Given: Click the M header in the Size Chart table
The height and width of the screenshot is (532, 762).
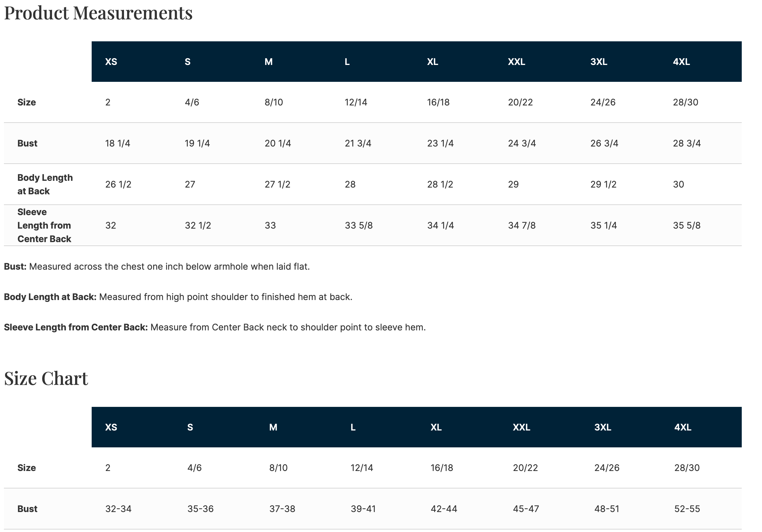Looking at the screenshot, I should pyautogui.click(x=273, y=427).
